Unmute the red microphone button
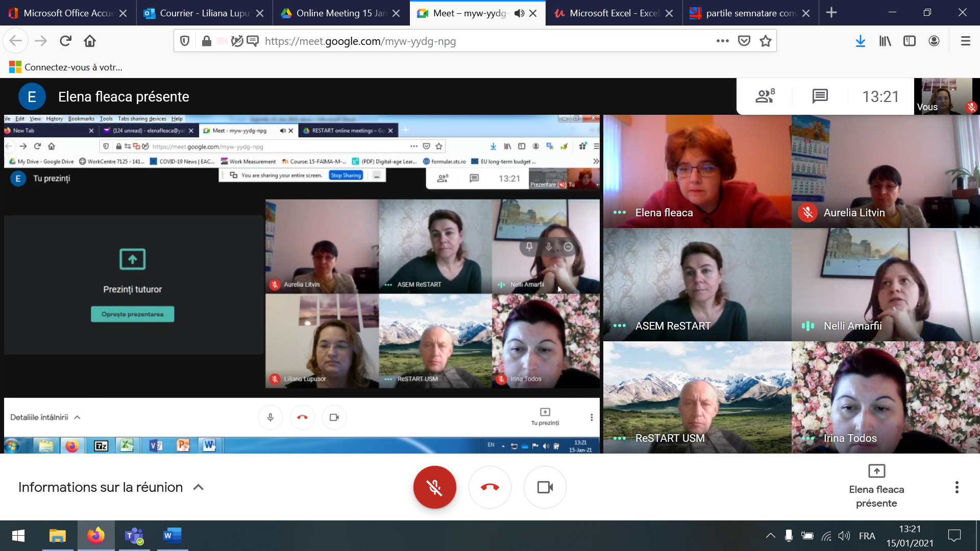 (434, 487)
